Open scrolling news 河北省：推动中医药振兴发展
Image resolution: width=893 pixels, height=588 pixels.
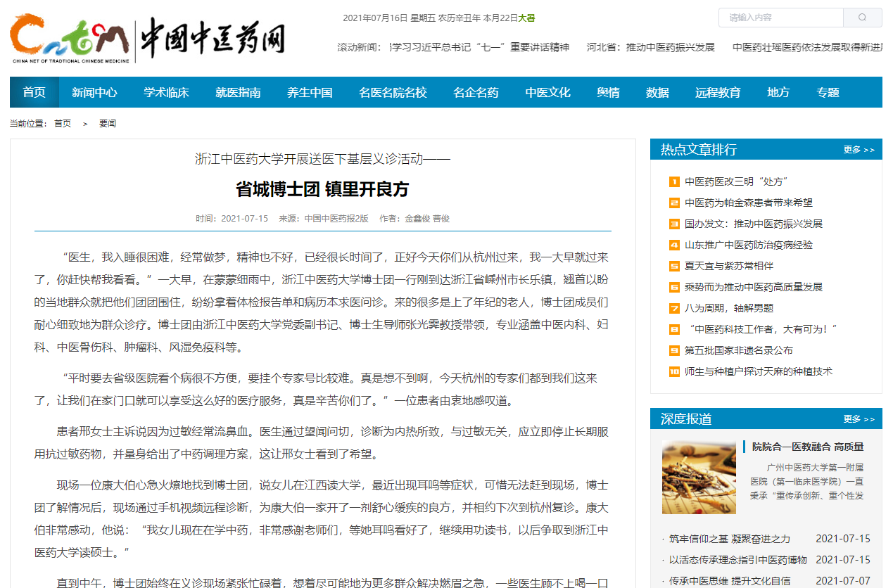650,47
